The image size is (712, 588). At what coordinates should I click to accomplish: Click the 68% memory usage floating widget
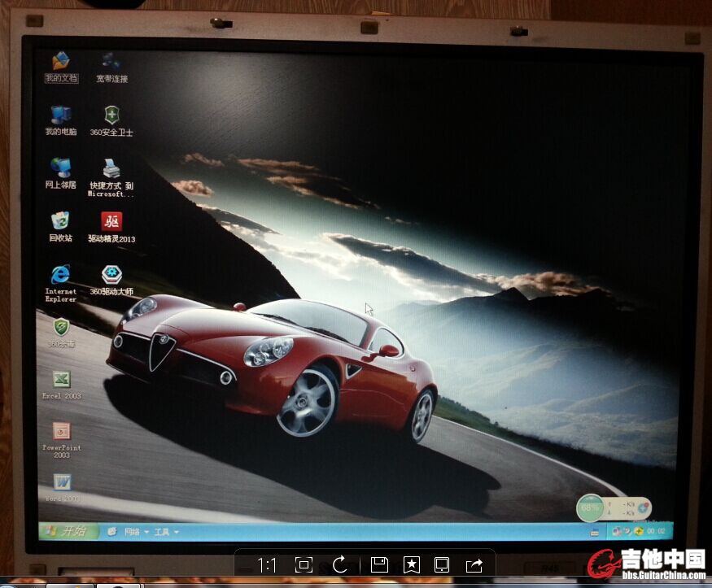pos(589,507)
